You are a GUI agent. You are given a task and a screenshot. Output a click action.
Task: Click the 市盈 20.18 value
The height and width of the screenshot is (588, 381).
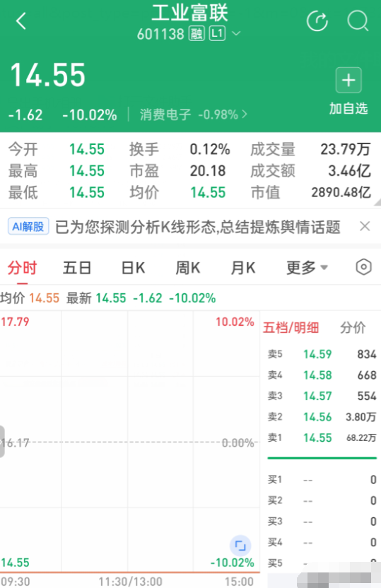tap(208, 171)
